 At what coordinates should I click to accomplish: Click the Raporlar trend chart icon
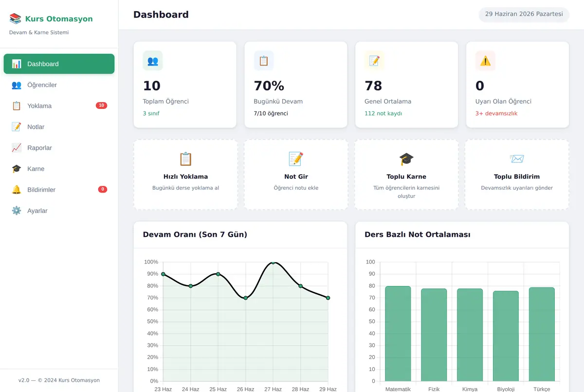(x=17, y=147)
